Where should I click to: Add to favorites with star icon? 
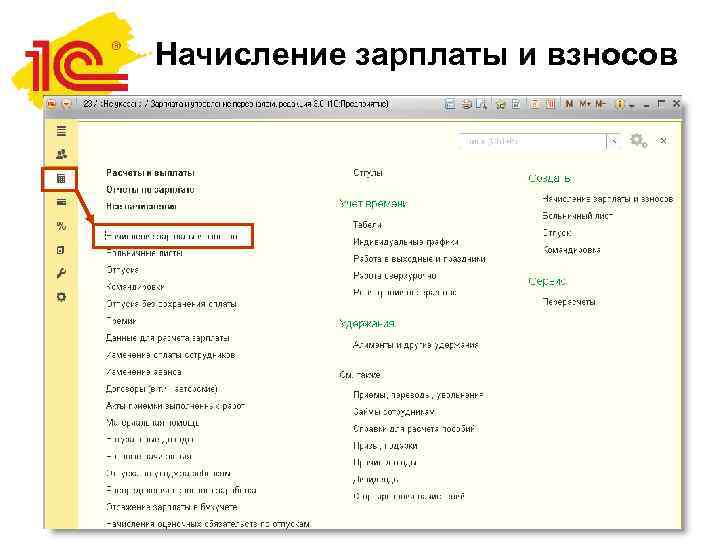coord(501,104)
